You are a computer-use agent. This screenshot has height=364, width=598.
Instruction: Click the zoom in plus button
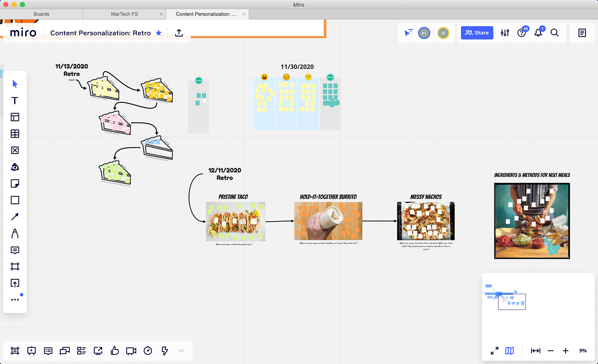[565, 351]
